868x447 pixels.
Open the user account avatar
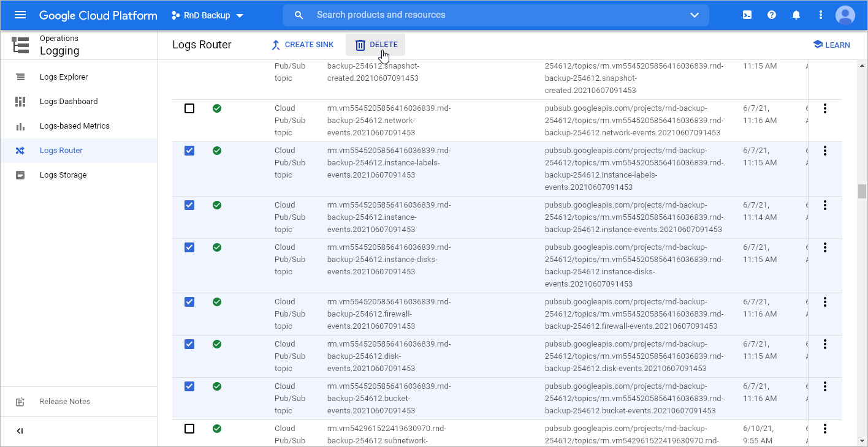(845, 15)
